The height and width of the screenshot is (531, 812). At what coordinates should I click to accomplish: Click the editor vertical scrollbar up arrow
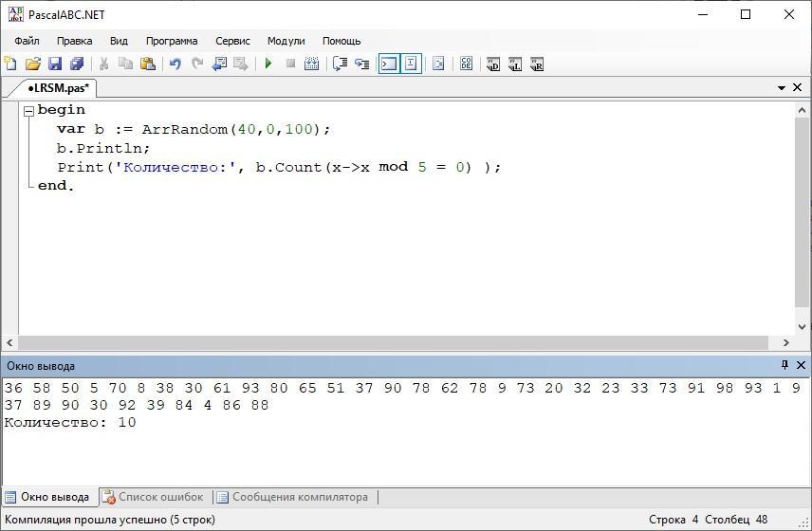[802, 110]
